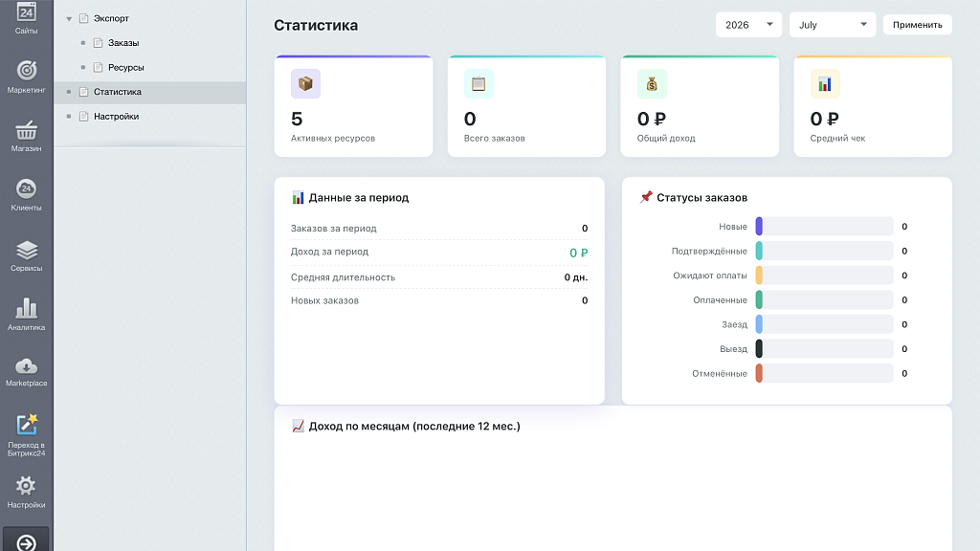Select Ресурсы in the tree menu
The image size is (980, 551).
(x=125, y=68)
